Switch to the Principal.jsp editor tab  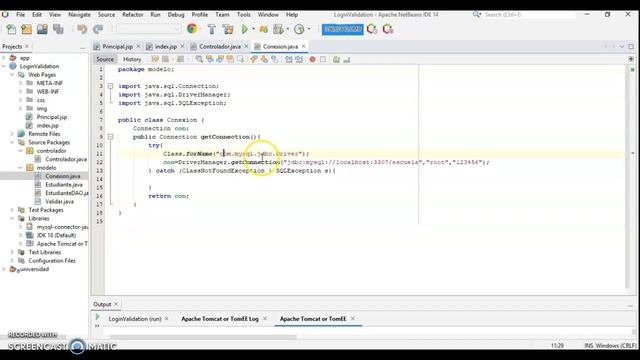pos(117,47)
